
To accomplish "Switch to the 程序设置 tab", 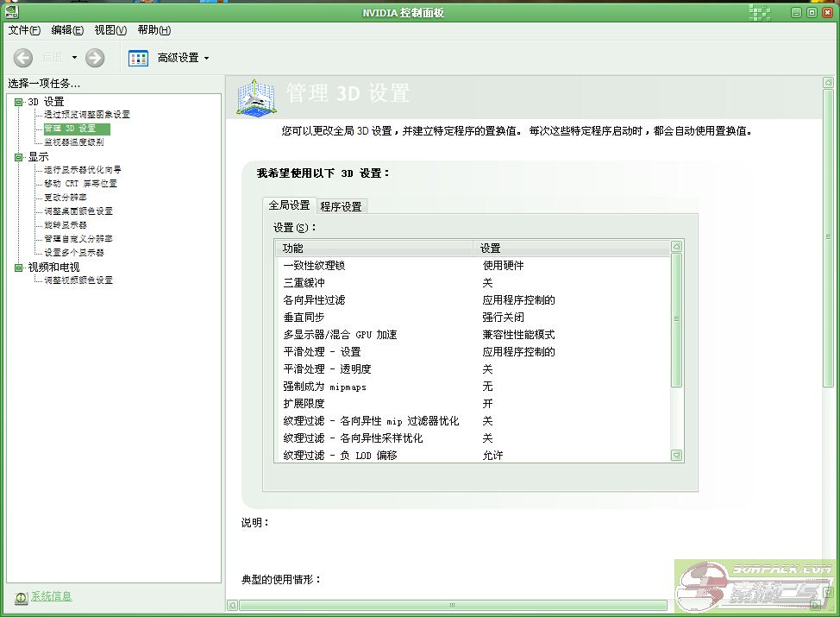I will [341, 206].
